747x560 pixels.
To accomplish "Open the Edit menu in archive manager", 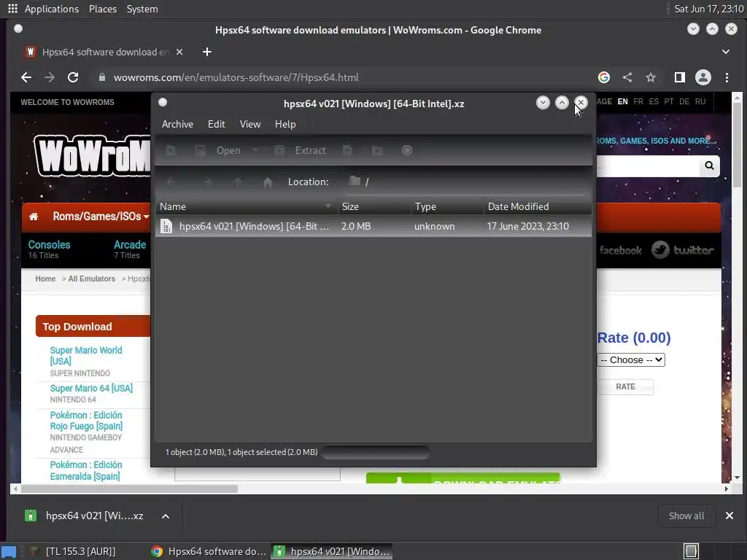I will (x=216, y=124).
